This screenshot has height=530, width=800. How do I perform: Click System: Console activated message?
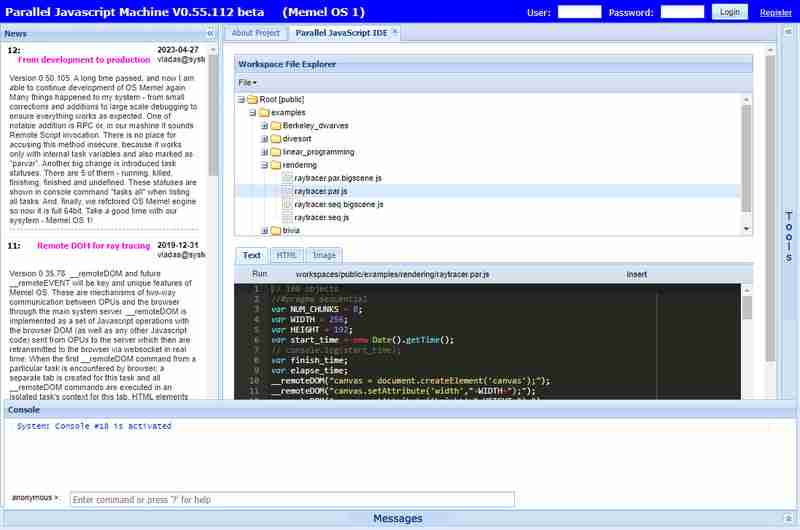[94, 426]
